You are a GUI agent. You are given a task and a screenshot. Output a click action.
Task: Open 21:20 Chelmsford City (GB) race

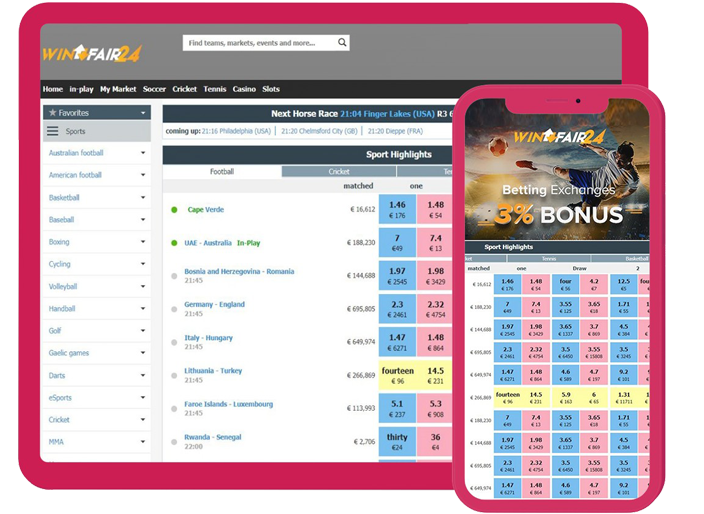pos(319,131)
